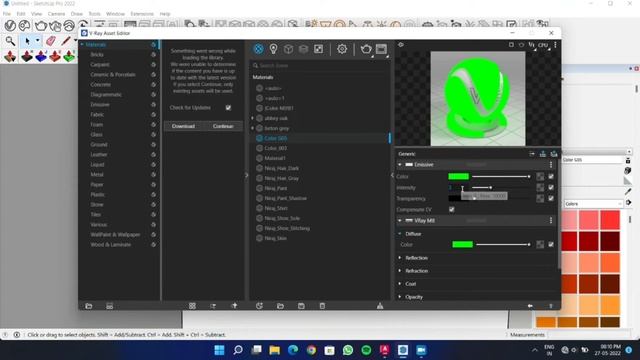
Task: Select the SketchUp Eraser tool
Action: 51,41
